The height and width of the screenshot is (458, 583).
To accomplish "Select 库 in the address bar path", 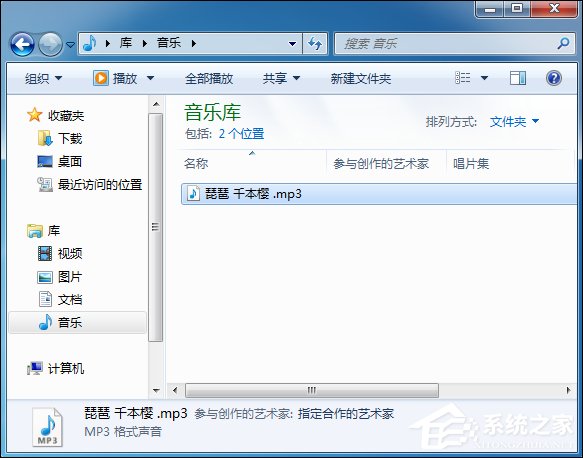I will click(126, 43).
